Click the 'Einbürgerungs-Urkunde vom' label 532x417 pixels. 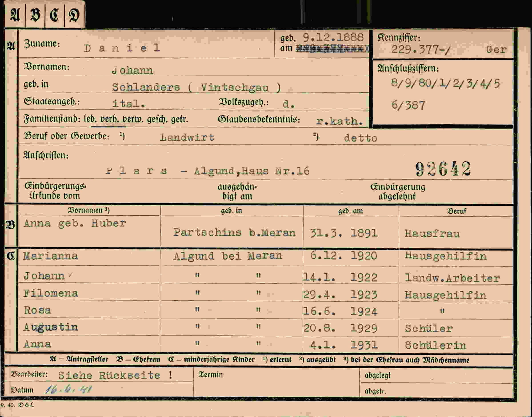coord(55,191)
